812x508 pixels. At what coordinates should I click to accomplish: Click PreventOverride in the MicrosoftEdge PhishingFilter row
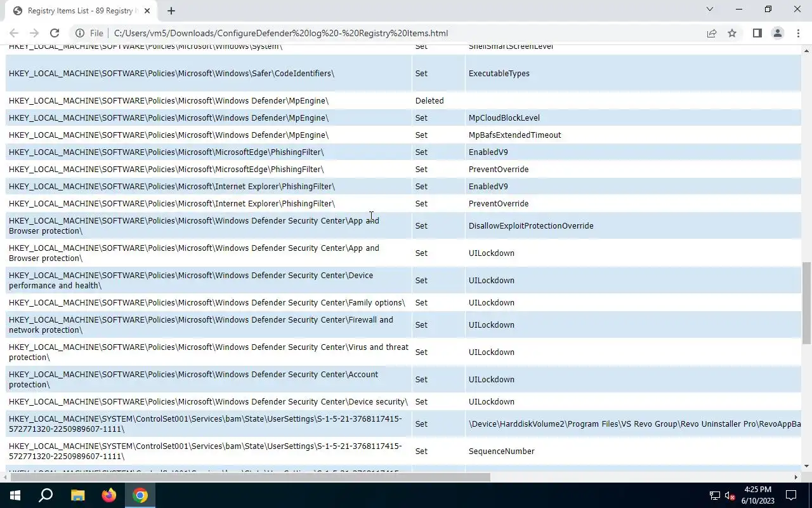click(x=499, y=169)
